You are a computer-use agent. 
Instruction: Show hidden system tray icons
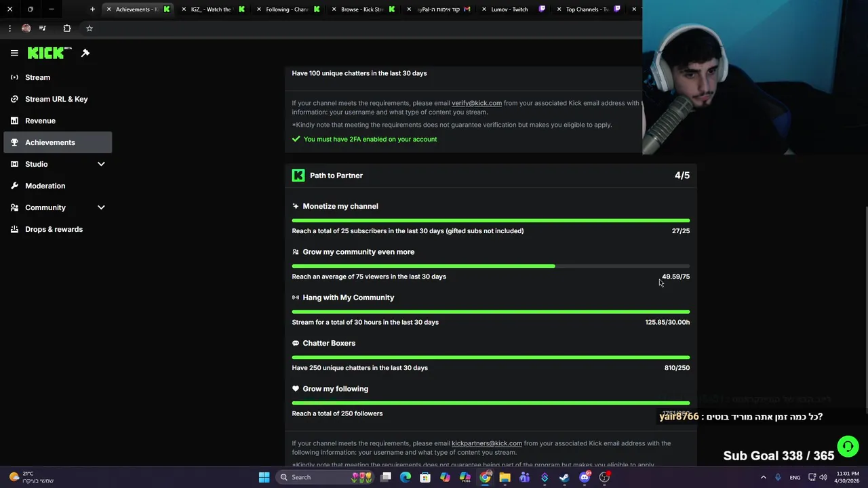coord(763,477)
